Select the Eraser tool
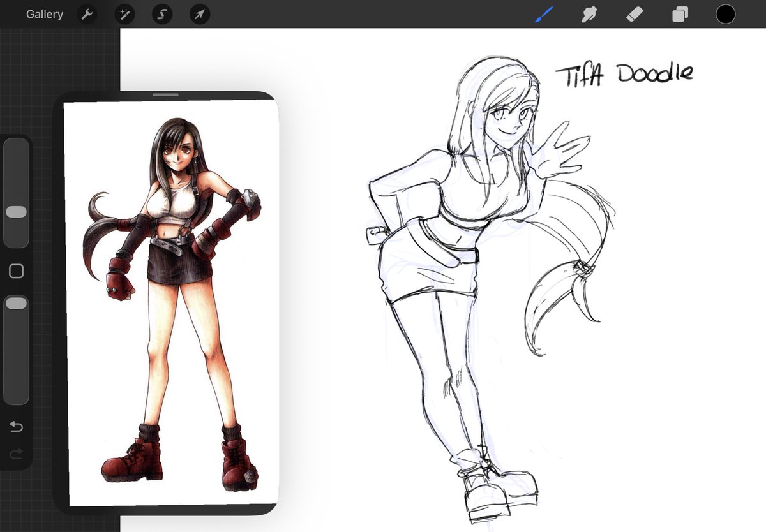Viewport: 766px width, 532px height. (635, 14)
